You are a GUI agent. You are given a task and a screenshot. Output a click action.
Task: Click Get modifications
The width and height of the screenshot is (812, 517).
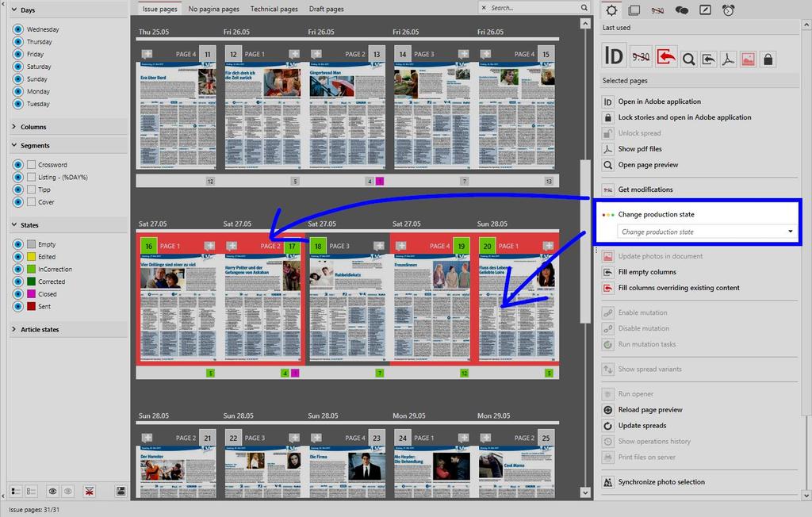[x=645, y=190]
